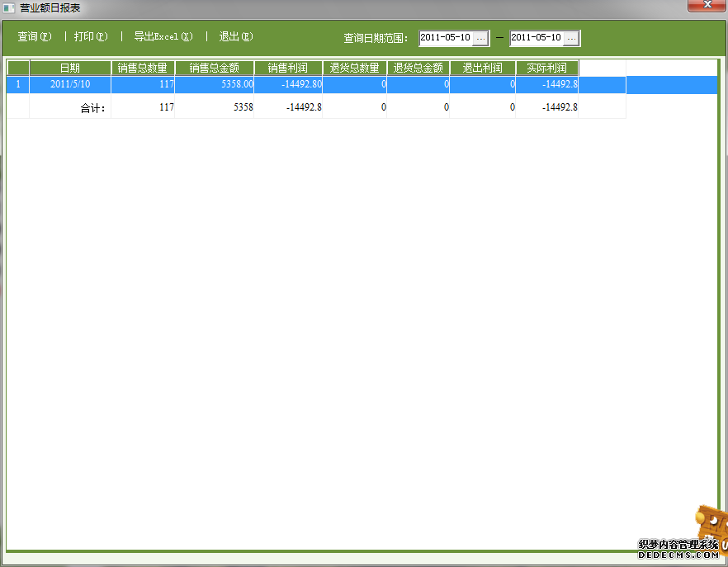Screen dimensions: 728x567
Task: Select the 销售总金额 column header
Action: click(x=215, y=68)
